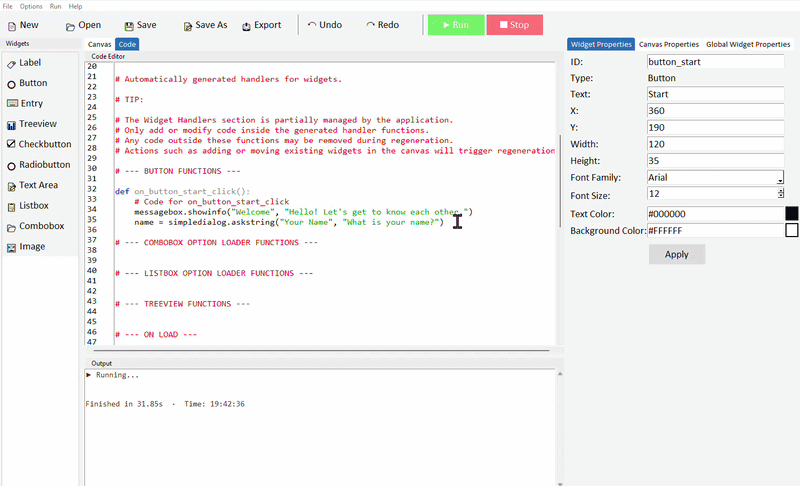The height and width of the screenshot is (486, 800).
Task: Switch to the Canvas tab
Action: coord(99,45)
